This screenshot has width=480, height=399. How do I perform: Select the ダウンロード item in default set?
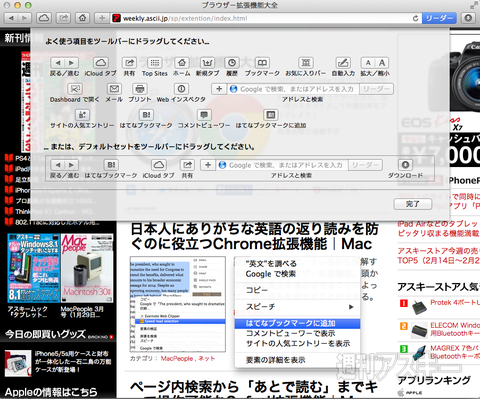click(405, 169)
